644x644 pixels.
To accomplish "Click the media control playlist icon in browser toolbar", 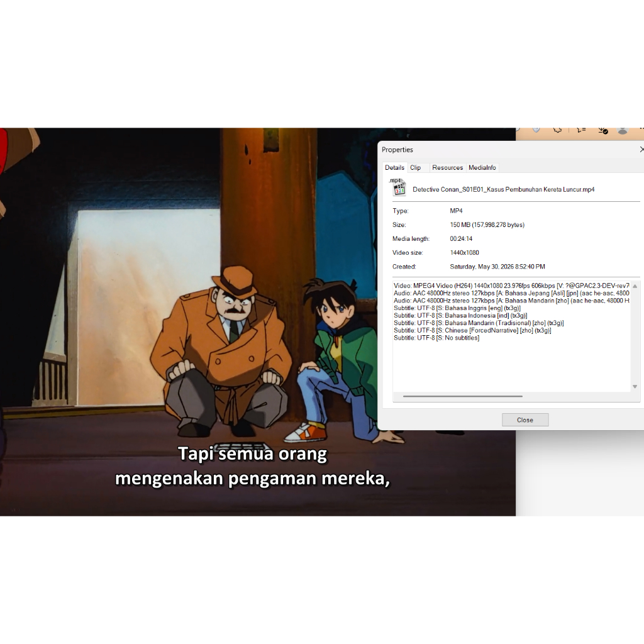I will pyautogui.click(x=580, y=130).
